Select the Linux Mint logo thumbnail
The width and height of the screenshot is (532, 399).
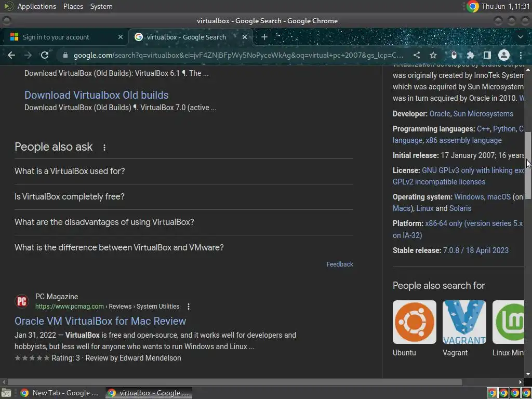coord(508,322)
